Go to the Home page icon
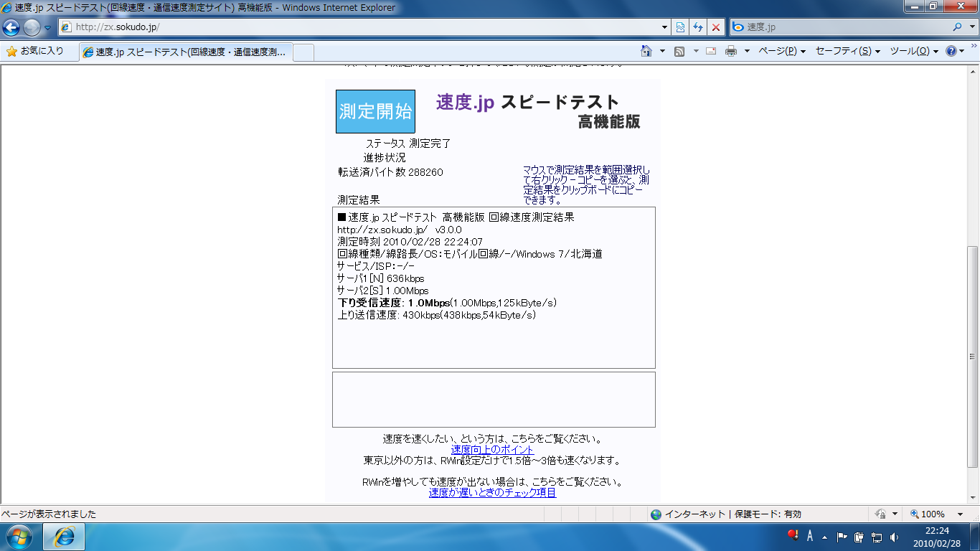The image size is (980, 551). 646,51
